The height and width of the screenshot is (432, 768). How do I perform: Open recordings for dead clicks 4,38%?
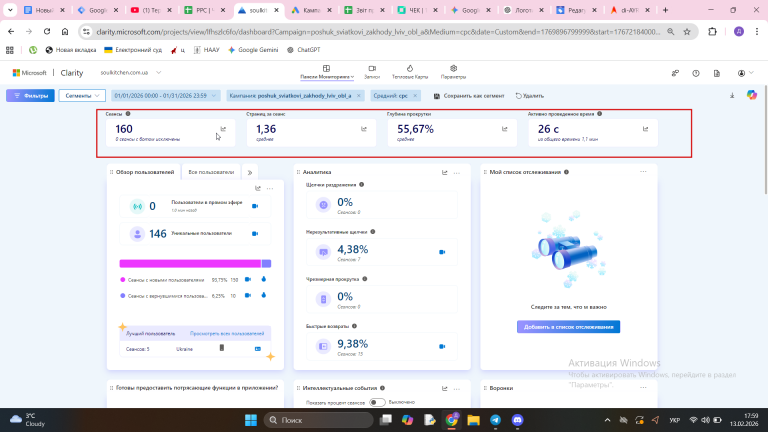pos(442,252)
